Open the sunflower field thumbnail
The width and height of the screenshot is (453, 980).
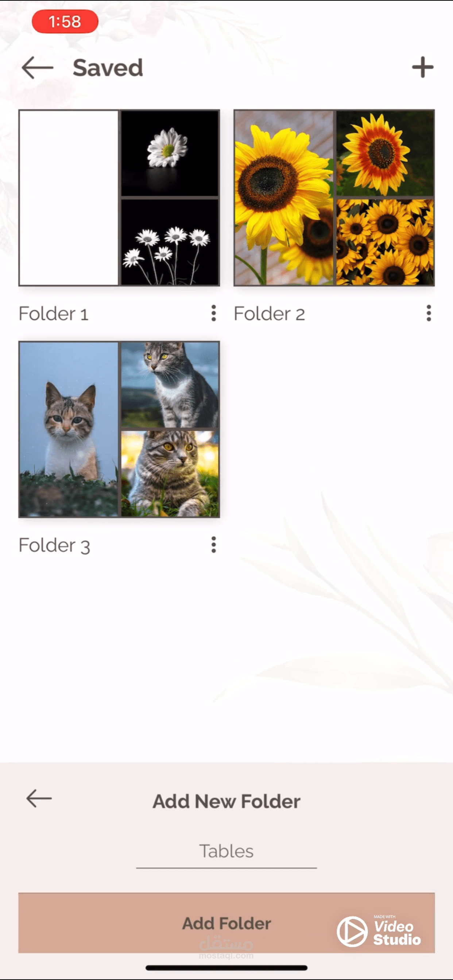coord(385,242)
